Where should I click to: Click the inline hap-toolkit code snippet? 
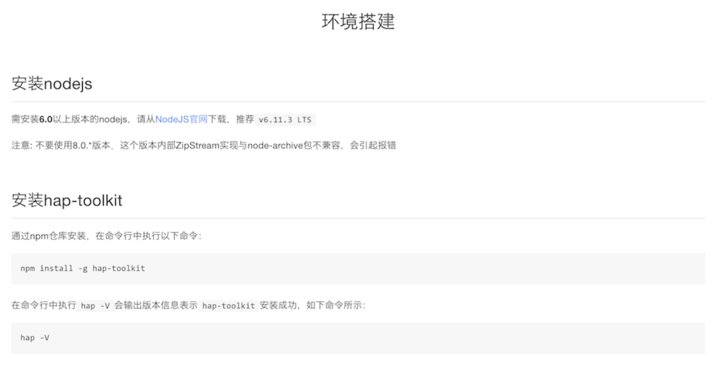(229, 306)
